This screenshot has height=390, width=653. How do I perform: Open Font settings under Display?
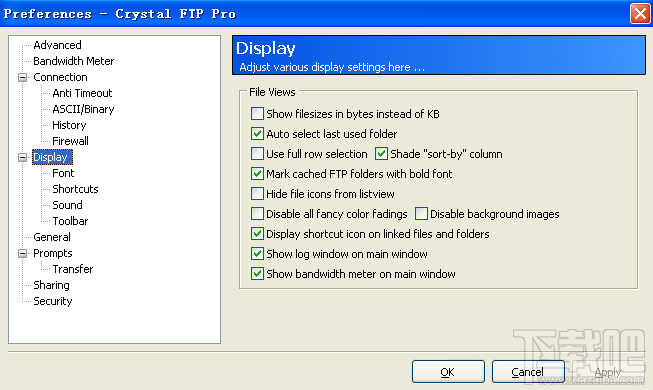point(63,173)
